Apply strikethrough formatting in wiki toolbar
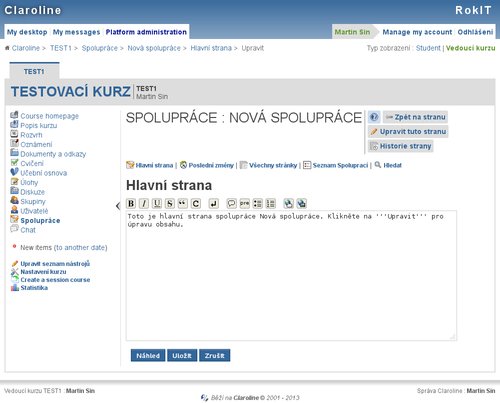500x403 pixels. pos(170,203)
